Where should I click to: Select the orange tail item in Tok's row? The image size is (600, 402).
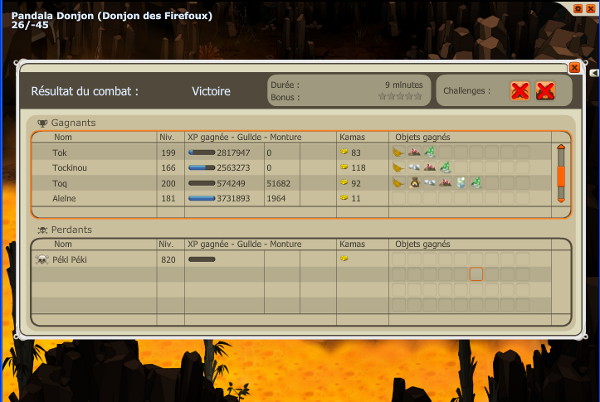pos(398,153)
